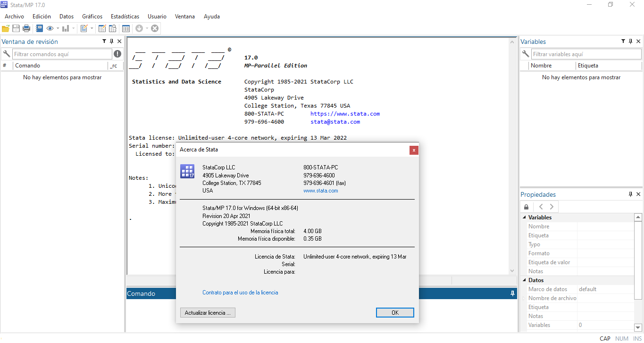644x343 pixels.
Task: Open Viewer dropdown arrow next to eye
Action: coord(58,28)
